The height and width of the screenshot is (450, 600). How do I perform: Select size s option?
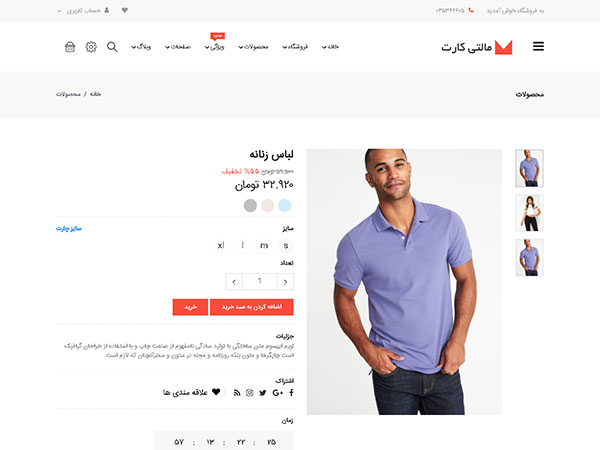click(286, 246)
